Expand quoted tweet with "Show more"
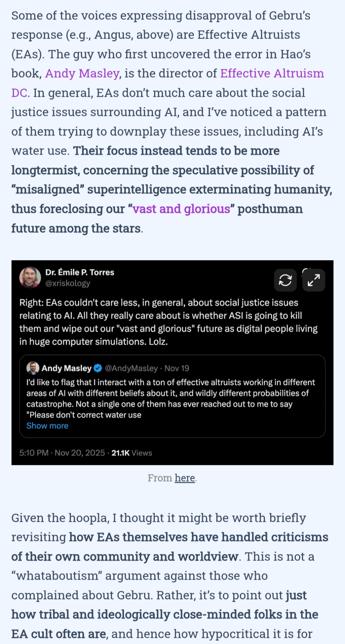Image resolution: width=345 pixels, height=644 pixels. point(47,426)
